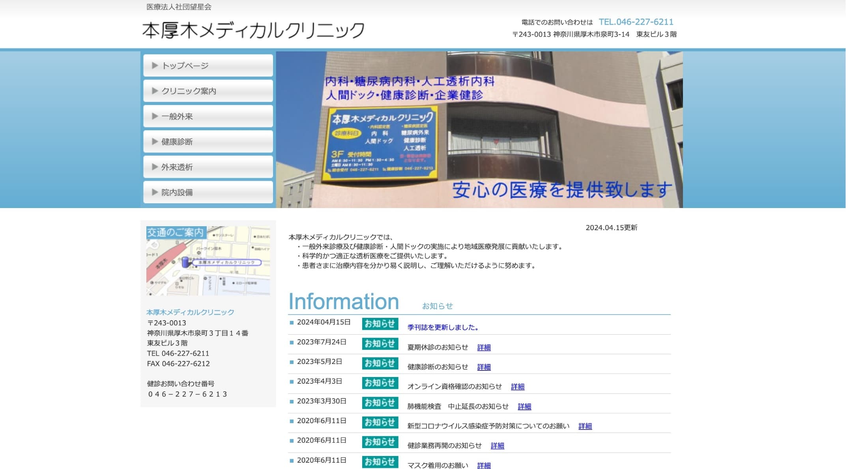The image size is (868, 469).
Task: Open 詳細 for 健診業務再開のお知らせ
Action: (x=497, y=446)
